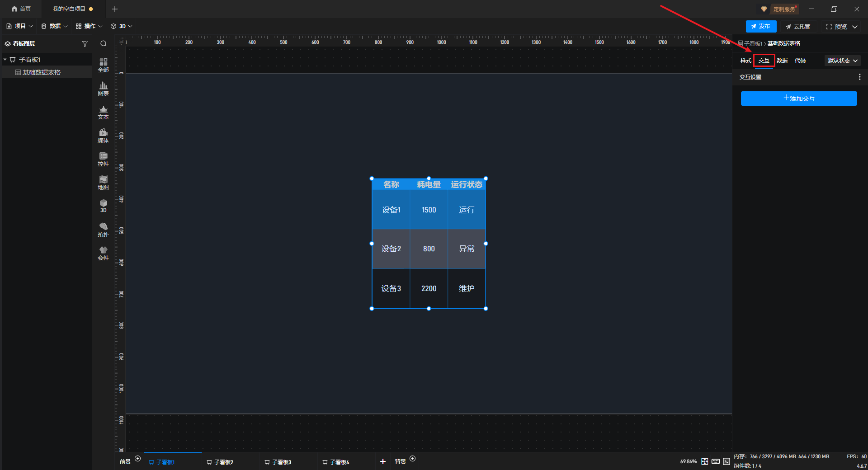Open the console icon in status bar
This screenshot has height=470, width=868.
tap(726, 461)
